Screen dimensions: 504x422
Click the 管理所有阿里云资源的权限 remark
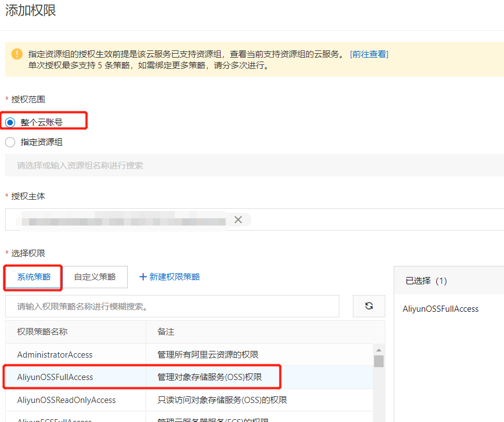[208, 354]
